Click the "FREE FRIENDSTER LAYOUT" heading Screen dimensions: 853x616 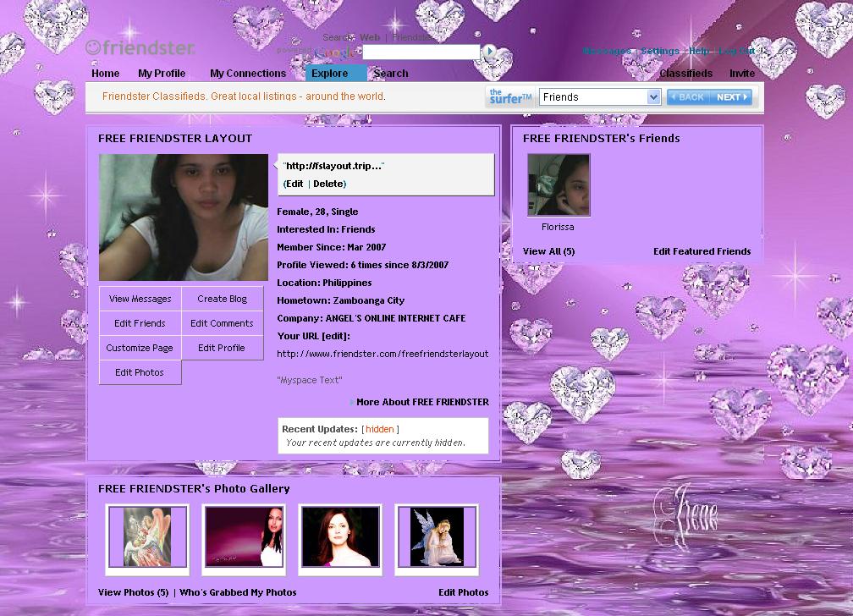click(x=175, y=139)
